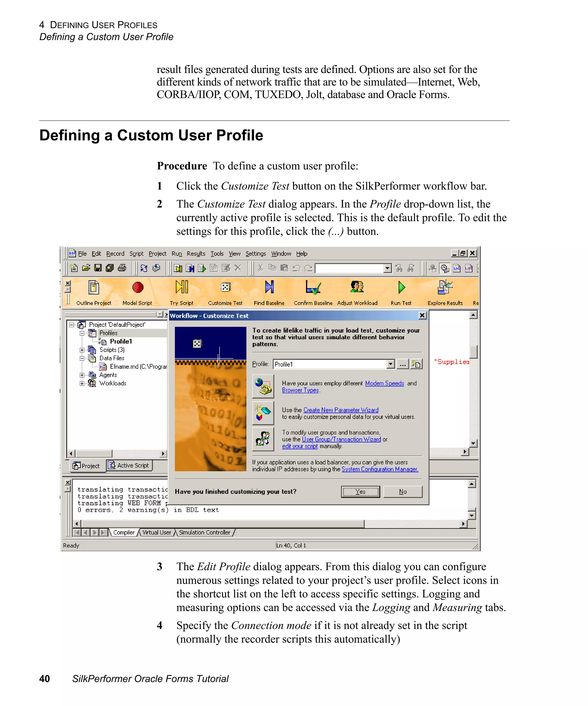This screenshot has width=588, height=706.
Task: Click the Save floppy disk icon
Action: tap(98, 268)
